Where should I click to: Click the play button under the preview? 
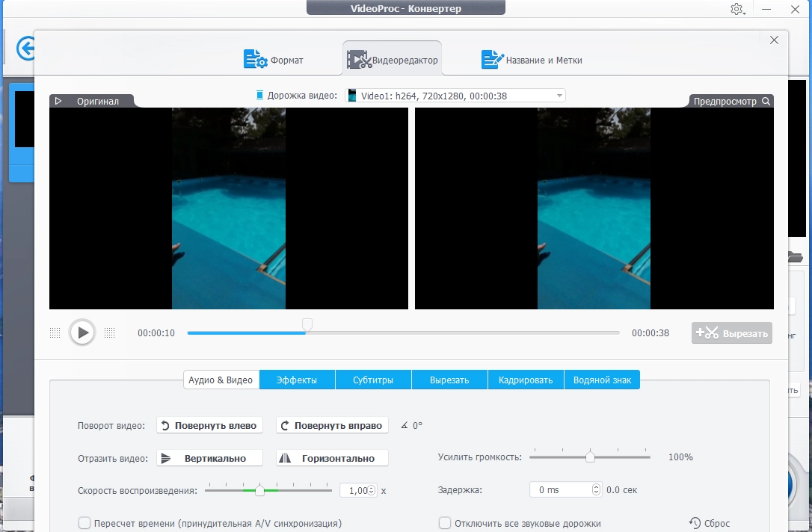click(x=82, y=332)
